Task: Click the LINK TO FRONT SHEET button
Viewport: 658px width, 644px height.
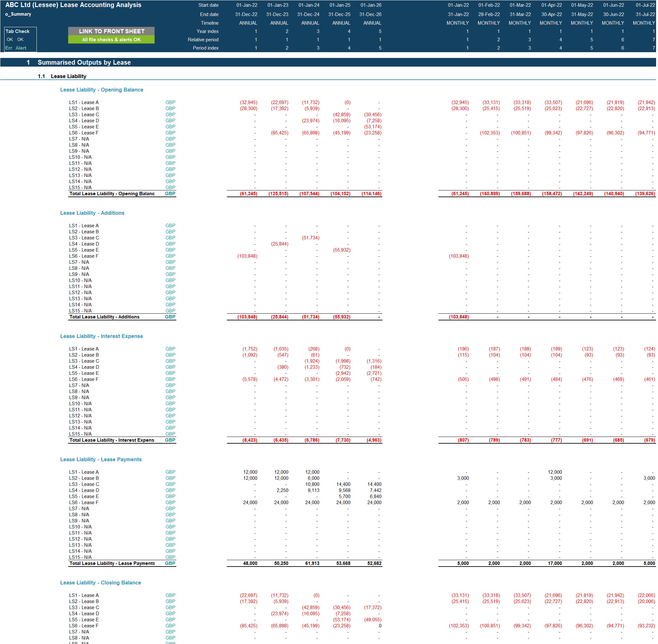Action: 111,31
